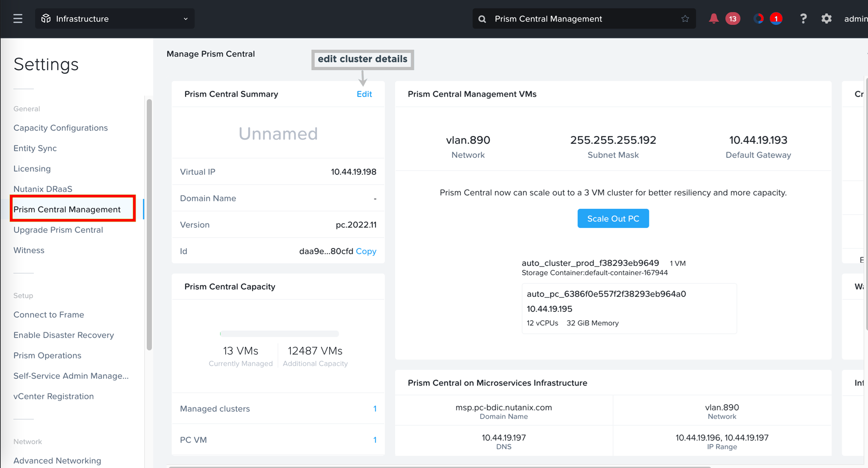Click 13 VMs Currently Managed
The image size is (868, 468).
tap(241, 355)
